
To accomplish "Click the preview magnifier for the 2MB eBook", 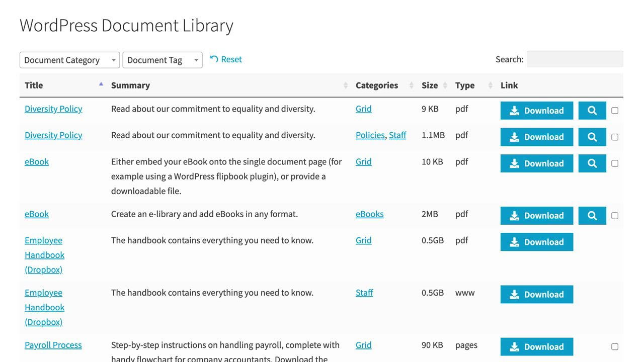I will (x=592, y=216).
